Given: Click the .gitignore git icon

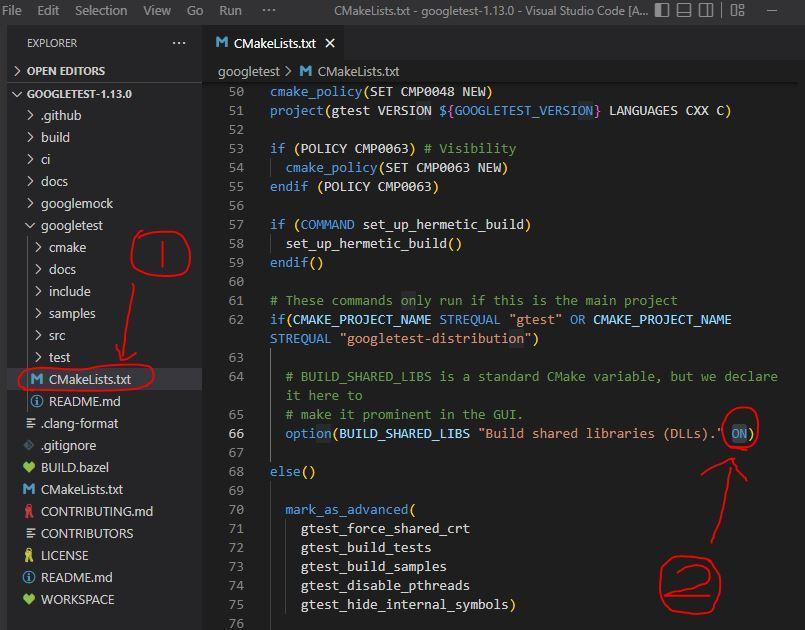Looking at the screenshot, I should (29, 446).
